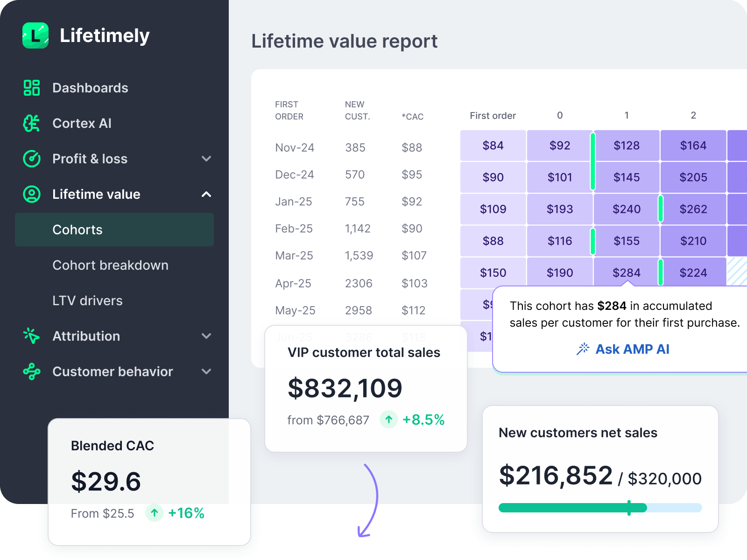Click the Lifetimely logo icon
The image size is (747, 560).
coord(35,35)
